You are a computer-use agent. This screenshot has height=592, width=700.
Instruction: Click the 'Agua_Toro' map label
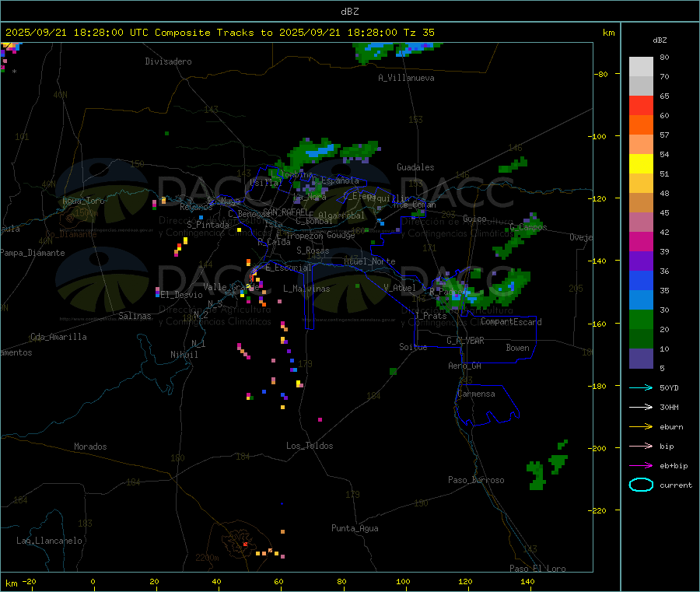pos(83,201)
